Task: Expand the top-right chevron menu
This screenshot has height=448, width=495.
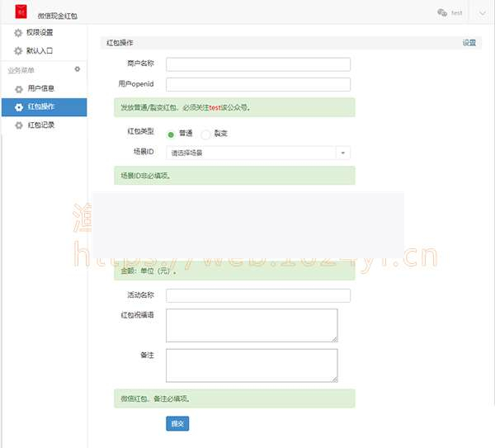Action: click(482, 12)
